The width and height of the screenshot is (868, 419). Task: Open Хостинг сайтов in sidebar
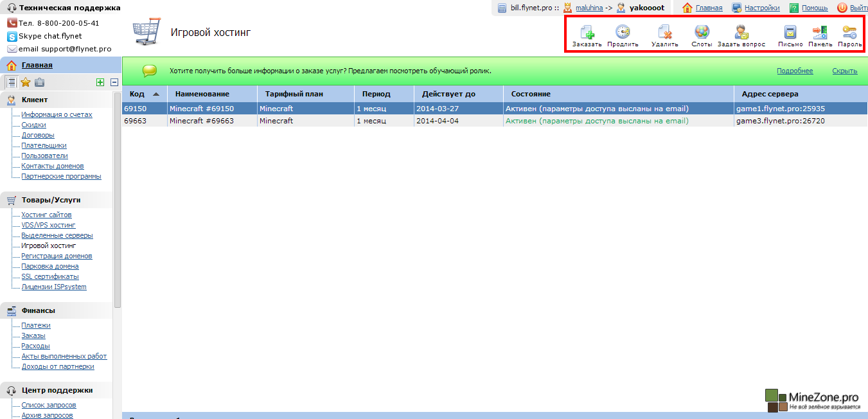(x=46, y=215)
